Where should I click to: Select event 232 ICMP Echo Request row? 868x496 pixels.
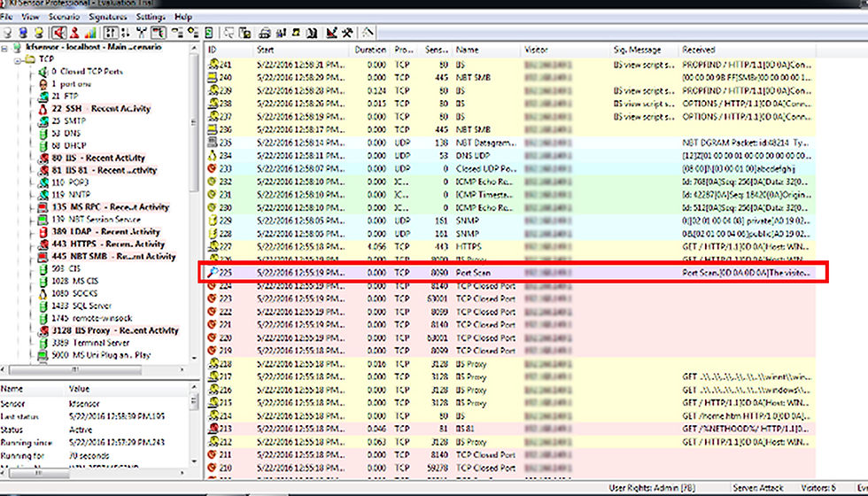(x=510, y=182)
